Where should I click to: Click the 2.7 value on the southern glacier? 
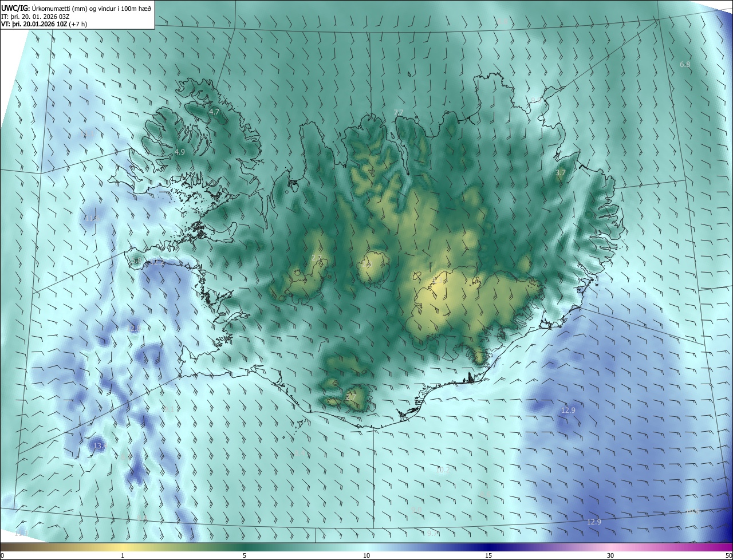click(351, 397)
